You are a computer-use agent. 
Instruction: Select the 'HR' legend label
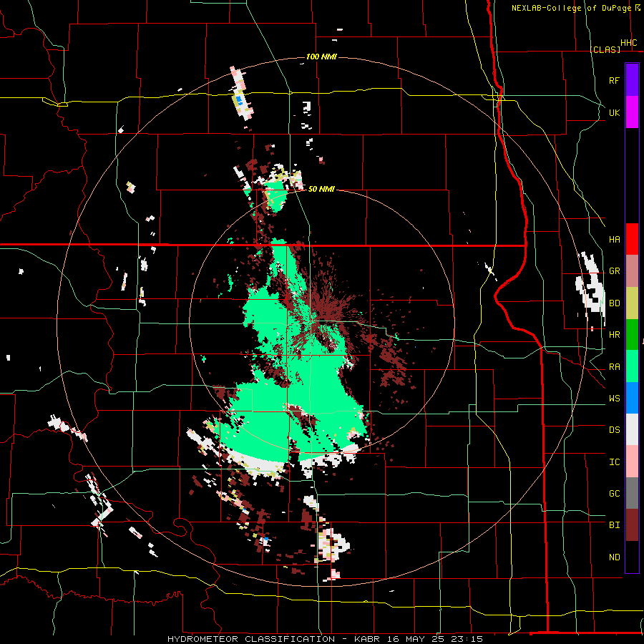click(614, 335)
